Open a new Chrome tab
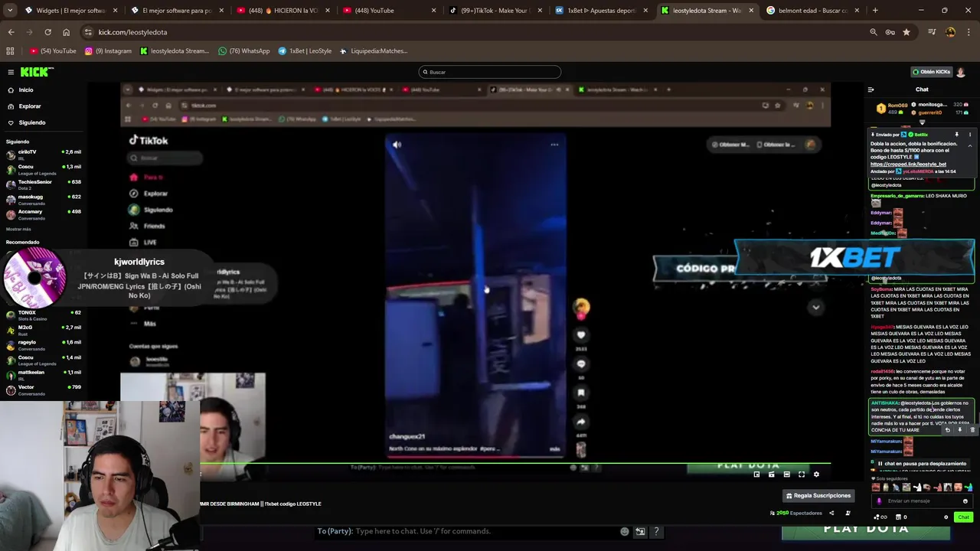980x551 pixels. pyautogui.click(x=875, y=11)
